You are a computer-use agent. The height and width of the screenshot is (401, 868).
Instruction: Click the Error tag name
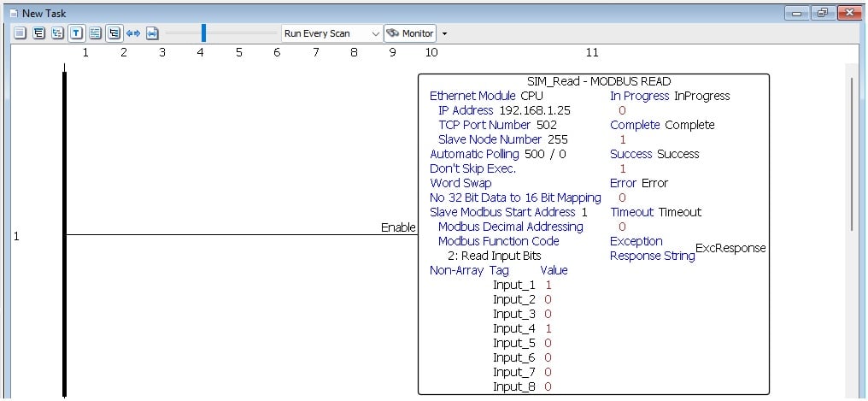tap(655, 183)
